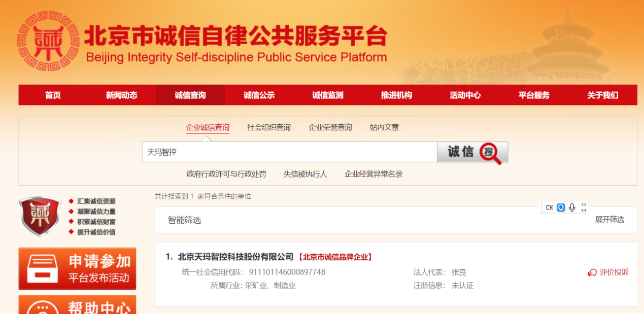Screen dimensions: 644x314
Task: Click the search input field containing 天玛智控
Action: coord(289,152)
